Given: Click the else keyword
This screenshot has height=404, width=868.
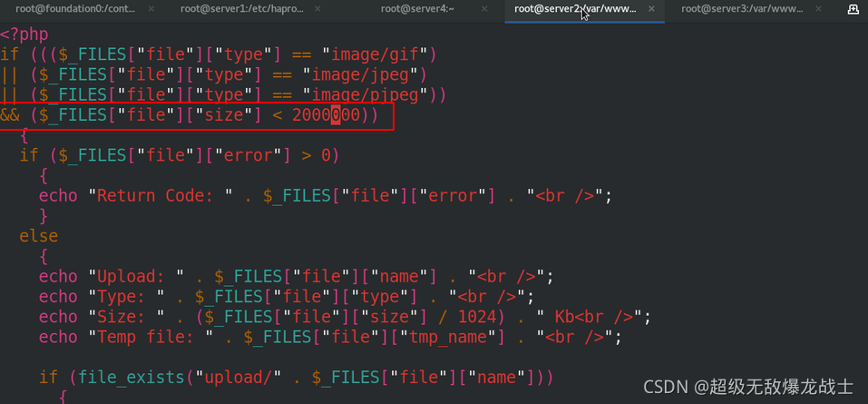Looking at the screenshot, I should point(39,235).
